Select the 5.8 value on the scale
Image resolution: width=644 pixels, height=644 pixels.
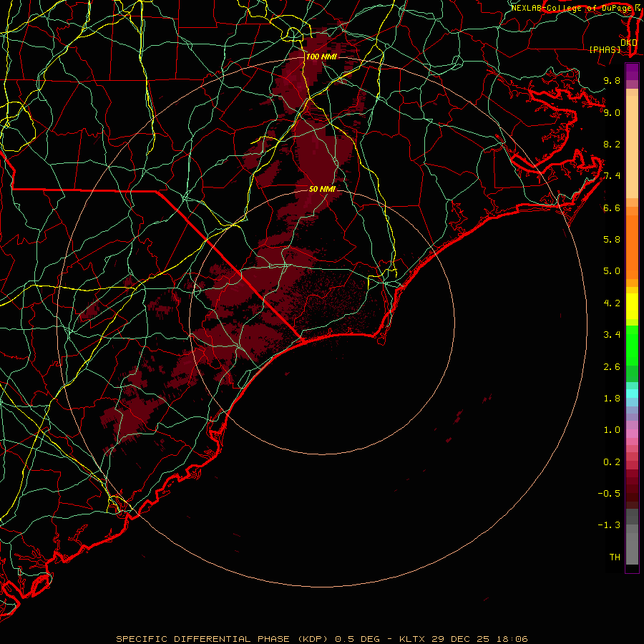tap(612, 240)
